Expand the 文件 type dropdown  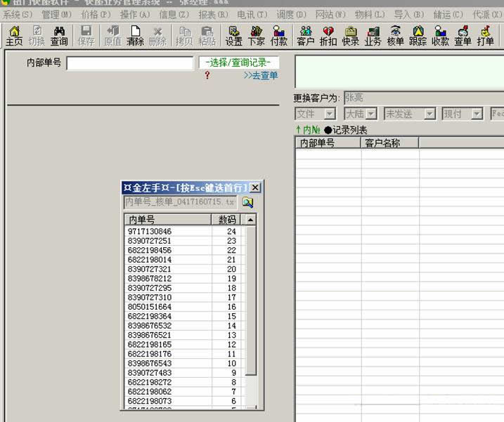coord(330,114)
